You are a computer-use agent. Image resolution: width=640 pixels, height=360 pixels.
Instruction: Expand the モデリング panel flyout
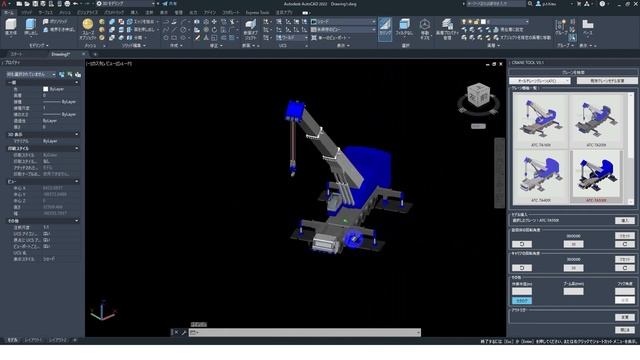[x=39, y=45]
